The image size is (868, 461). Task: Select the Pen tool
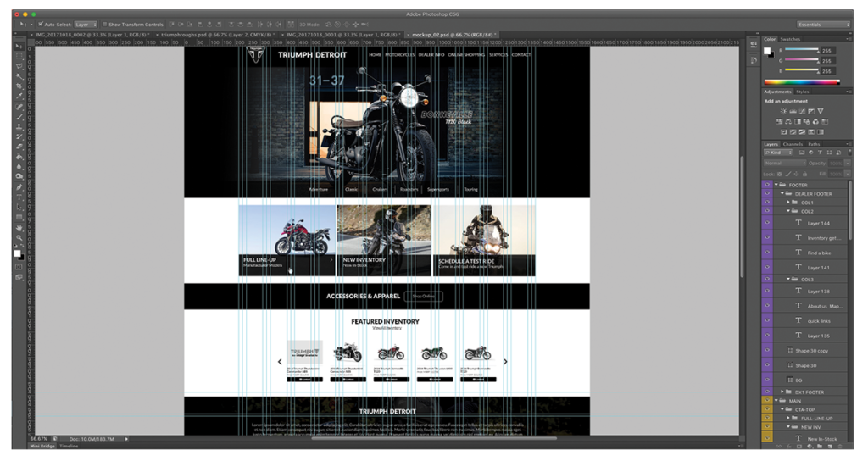coord(19,187)
